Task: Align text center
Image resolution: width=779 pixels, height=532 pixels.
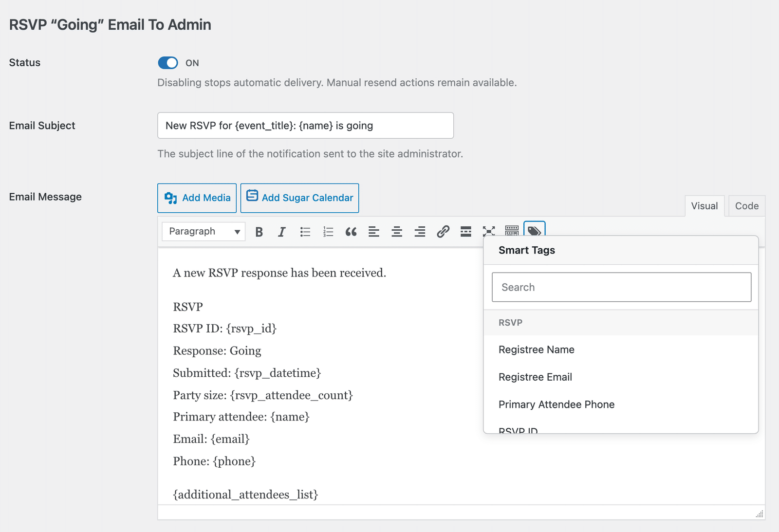Action: [397, 232]
